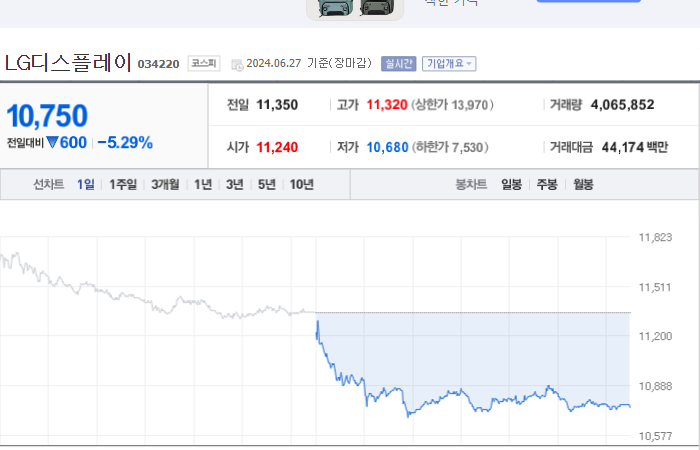
Task: Click the 하한가 7,530 text
Action: [450, 147]
